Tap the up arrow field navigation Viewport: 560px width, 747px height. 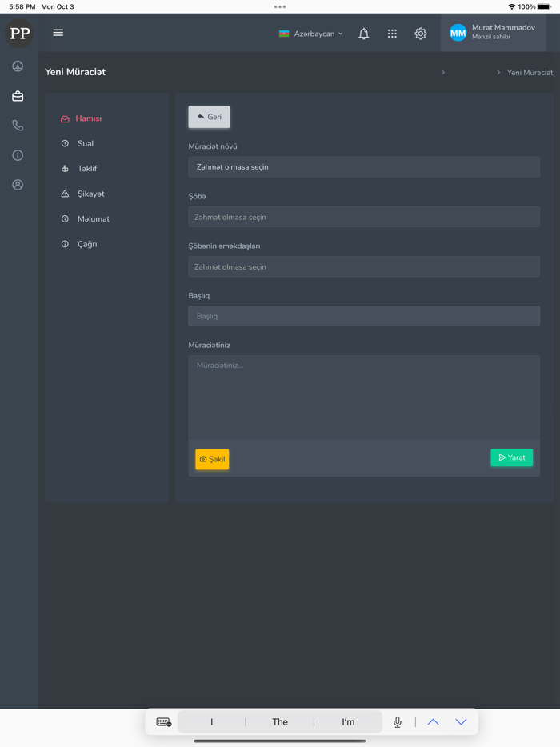[x=434, y=722]
